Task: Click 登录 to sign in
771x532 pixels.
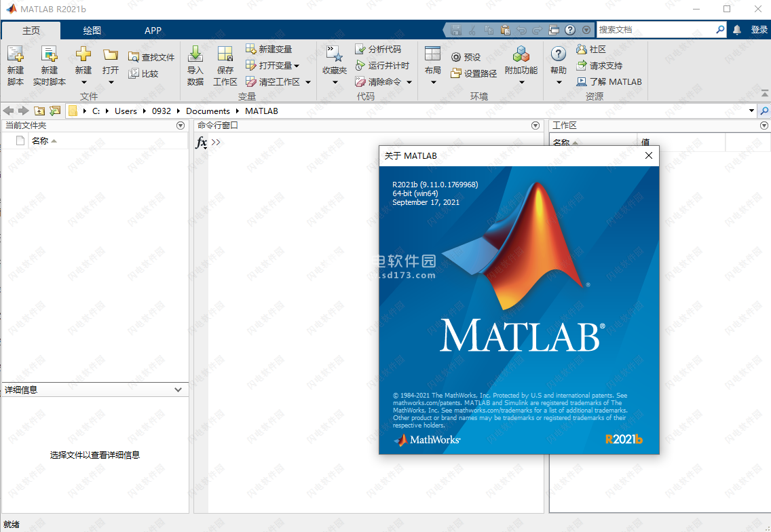Action: (x=759, y=30)
